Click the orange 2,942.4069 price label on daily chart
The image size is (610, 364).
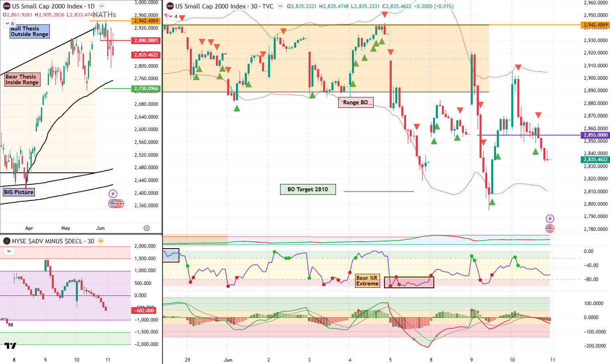click(146, 21)
